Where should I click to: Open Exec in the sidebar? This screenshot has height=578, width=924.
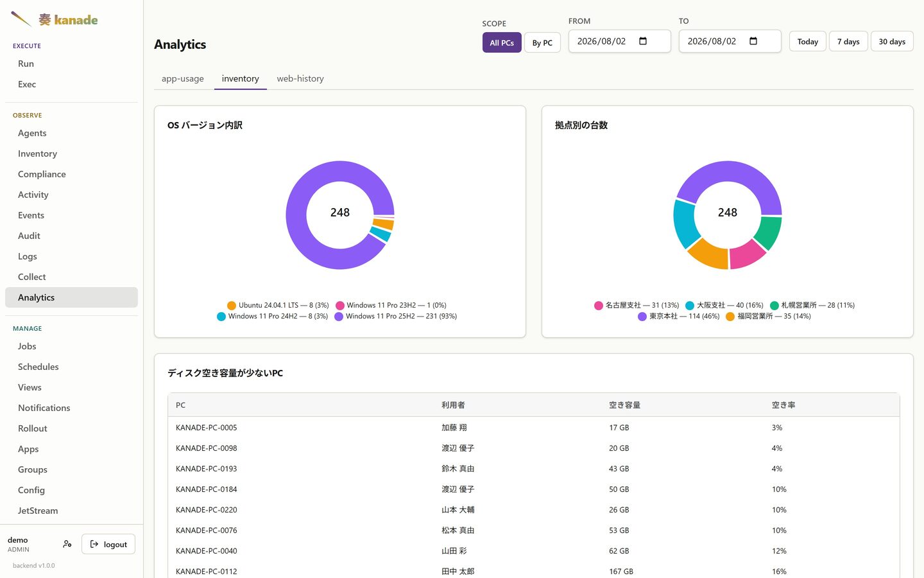pyautogui.click(x=71, y=84)
